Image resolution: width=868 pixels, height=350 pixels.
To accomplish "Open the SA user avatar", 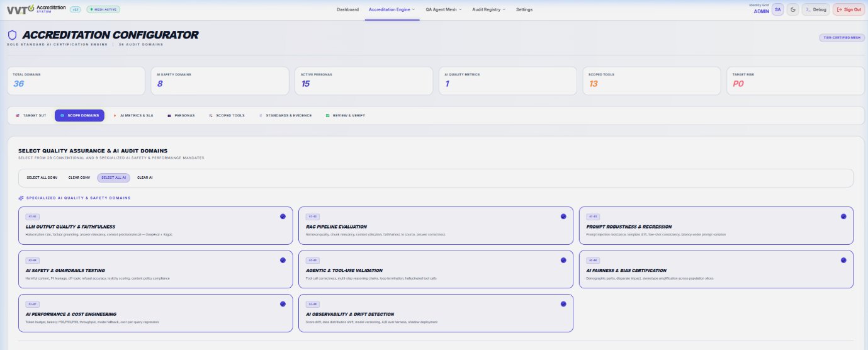I will point(778,9).
